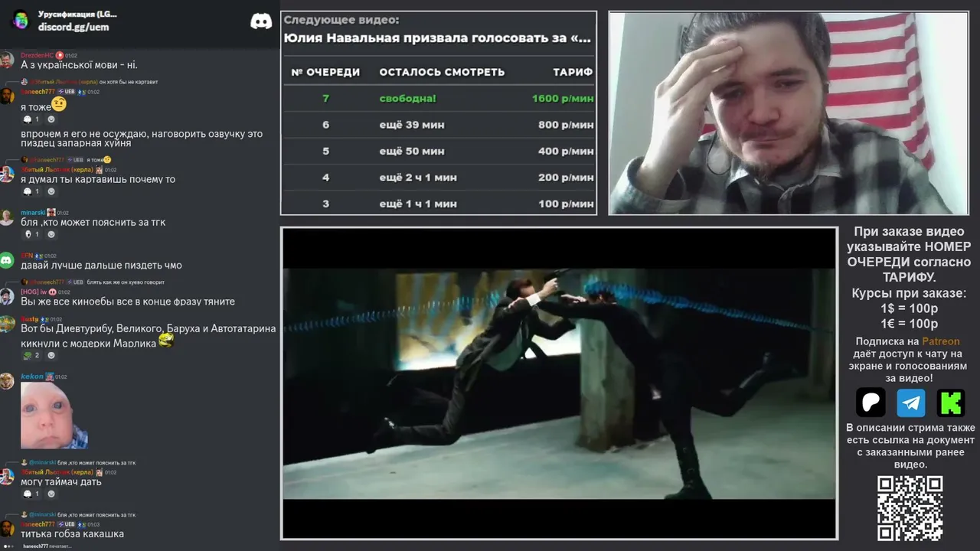Screen dimensions: 980x551
Task: Open the Patreon icon in the info panel
Action: point(871,403)
